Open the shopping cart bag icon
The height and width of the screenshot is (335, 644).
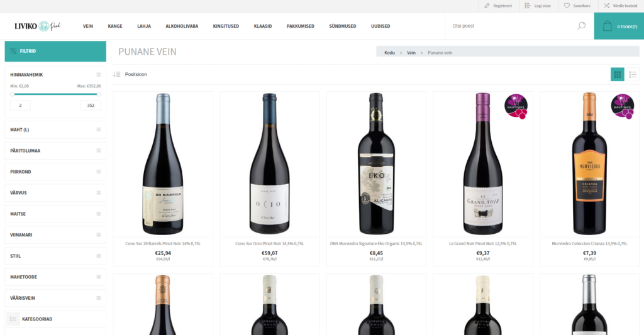607,26
